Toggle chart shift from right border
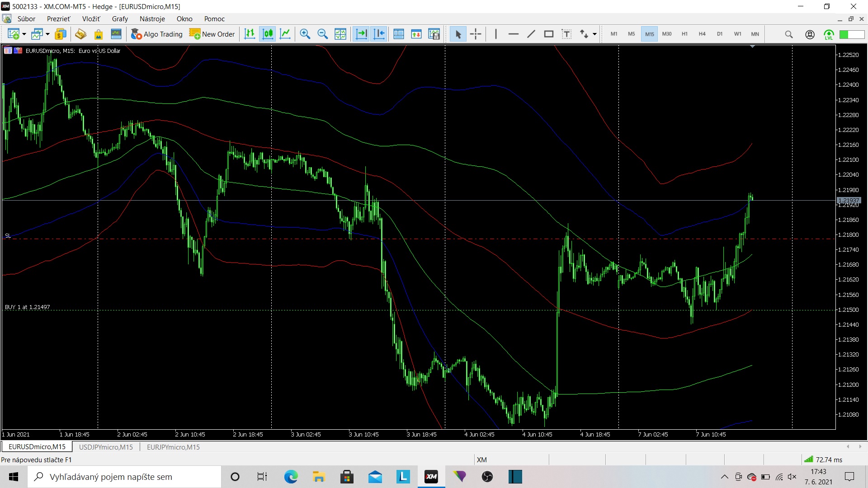The height and width of the screenshot is (488, 868). click(379, 34)
